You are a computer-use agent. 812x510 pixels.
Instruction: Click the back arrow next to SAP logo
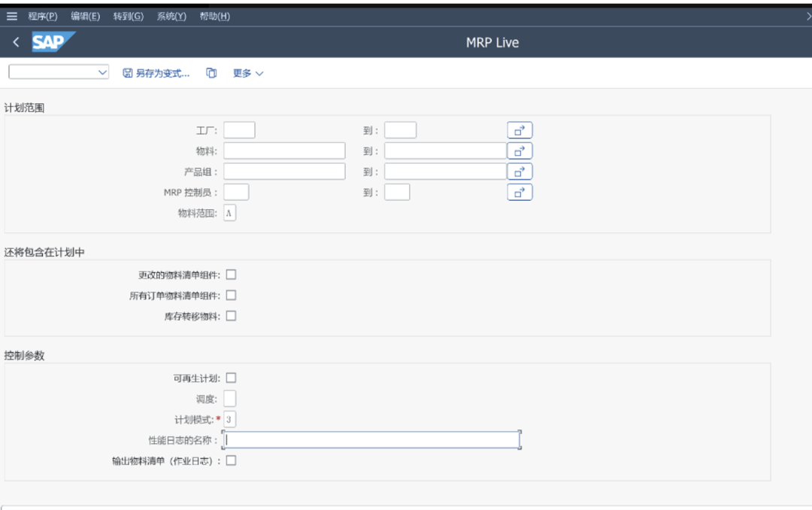click(x=16, y=43)
